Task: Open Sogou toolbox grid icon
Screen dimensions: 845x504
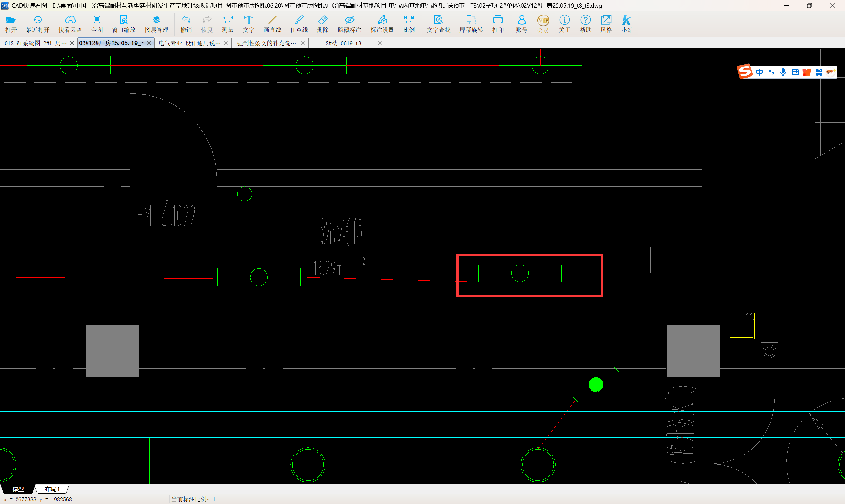Action: [x=819, y=72]
